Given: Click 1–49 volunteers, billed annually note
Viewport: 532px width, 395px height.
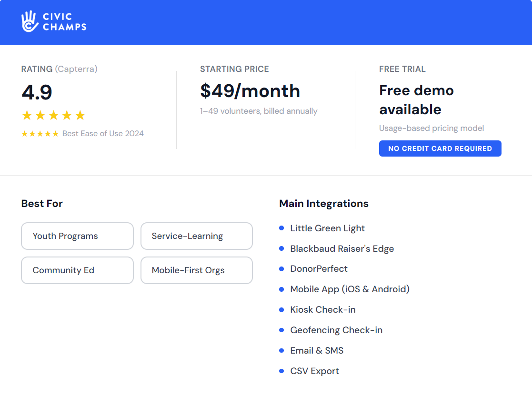Looking at the screenshot, I should coord(259,111).
